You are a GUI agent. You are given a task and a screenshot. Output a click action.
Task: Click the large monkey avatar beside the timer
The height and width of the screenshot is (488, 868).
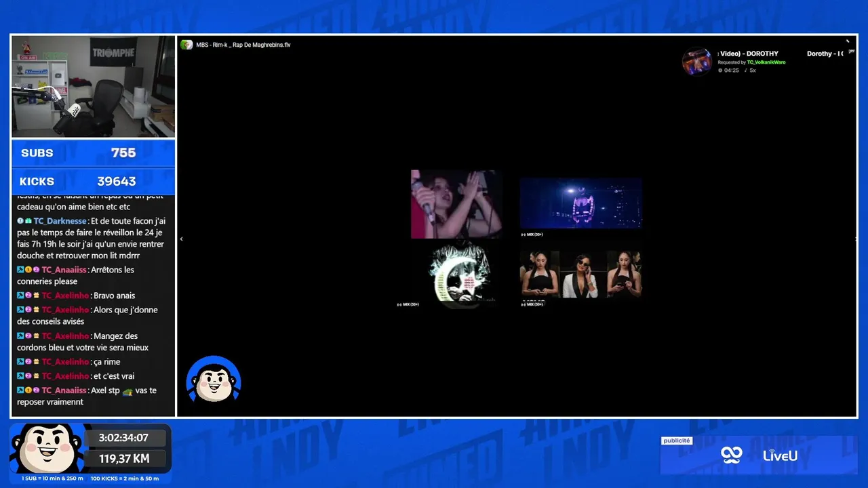coord(46,449)
